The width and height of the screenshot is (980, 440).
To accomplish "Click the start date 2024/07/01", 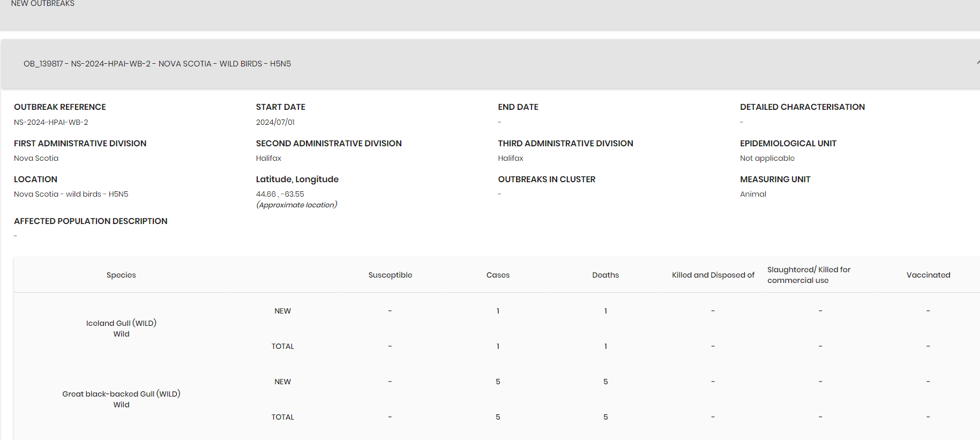I will tap(275, 122).
